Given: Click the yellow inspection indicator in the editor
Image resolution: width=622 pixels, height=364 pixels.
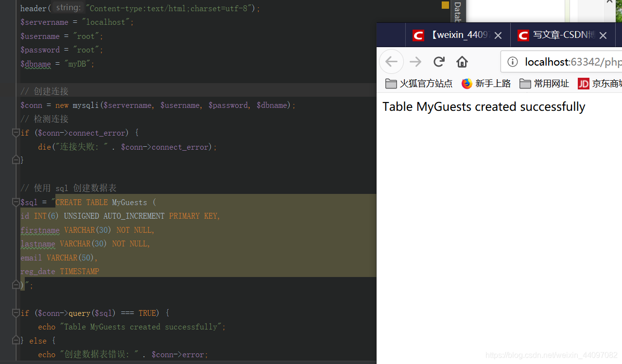Looking at the screenshot, I should [x=445, y=5].
